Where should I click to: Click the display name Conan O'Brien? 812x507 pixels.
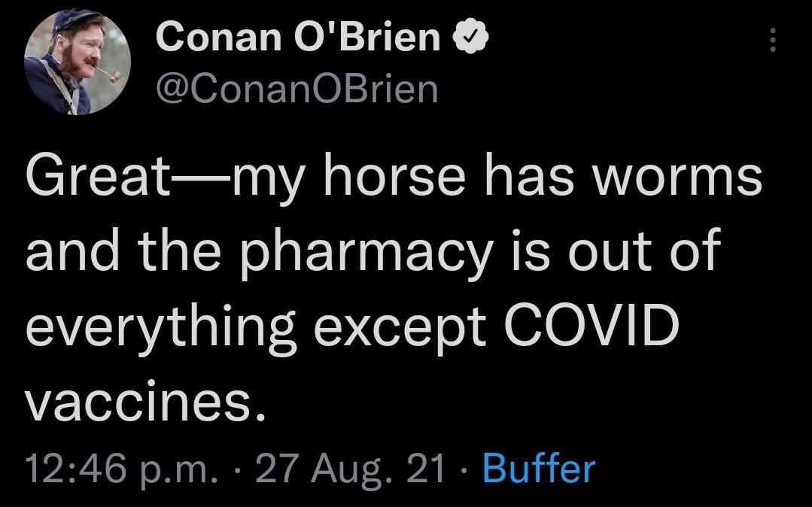(299, 38)
